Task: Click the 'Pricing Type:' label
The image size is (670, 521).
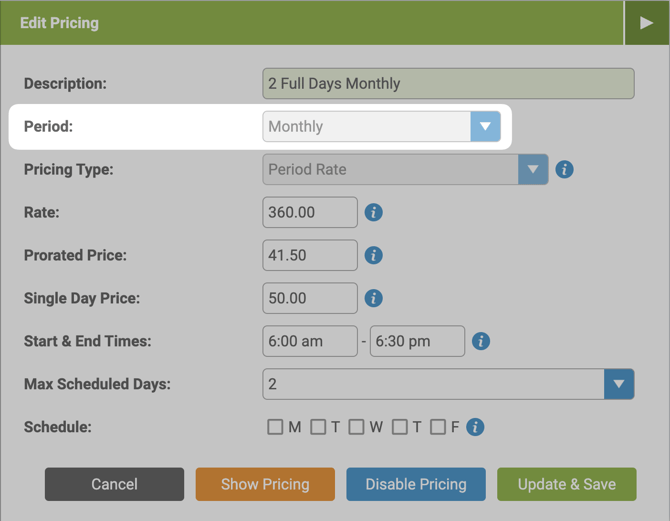Action: click(x=69, y=170)
